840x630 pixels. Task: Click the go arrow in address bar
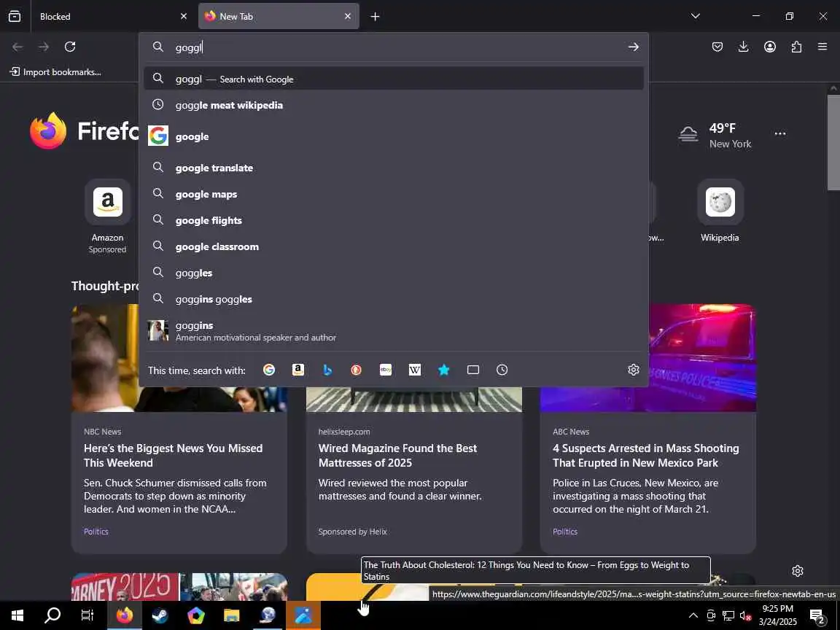tap(633, 47)
